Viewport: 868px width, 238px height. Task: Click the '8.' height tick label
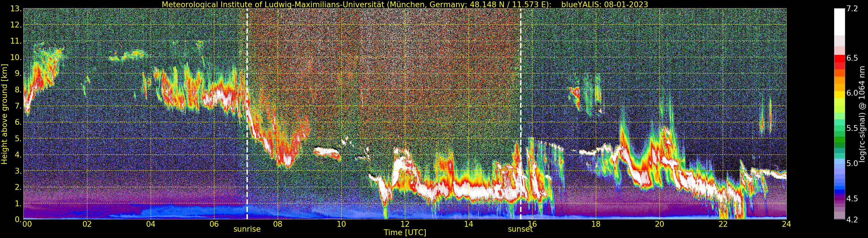pyautogui.click(x=18, y=90)
